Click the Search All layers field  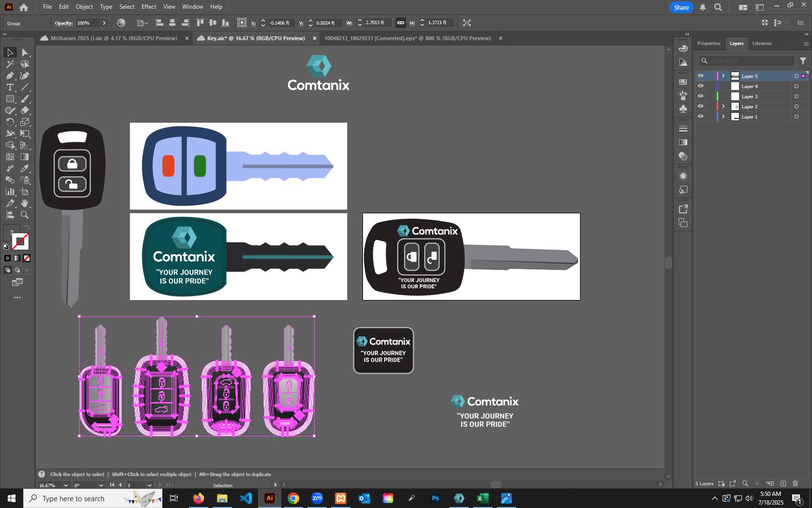click(x=747, y=61)
